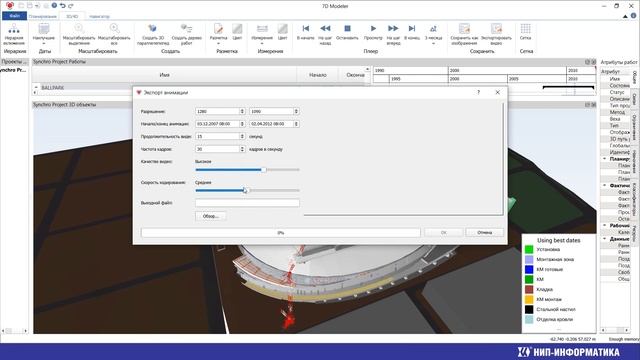640x360 pixels.
Task: Open the Общие vertical side tab
Action: point(635,77)
